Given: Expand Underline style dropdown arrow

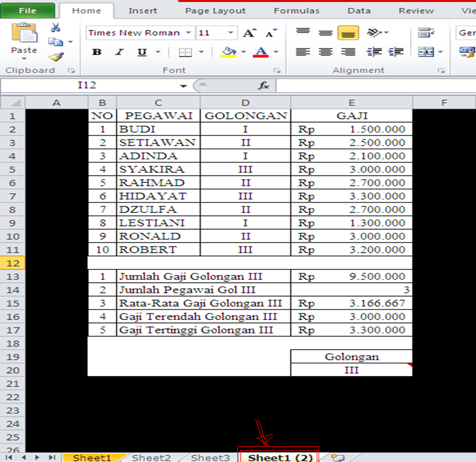Looking at the screenshot, I should click(158, 52).
